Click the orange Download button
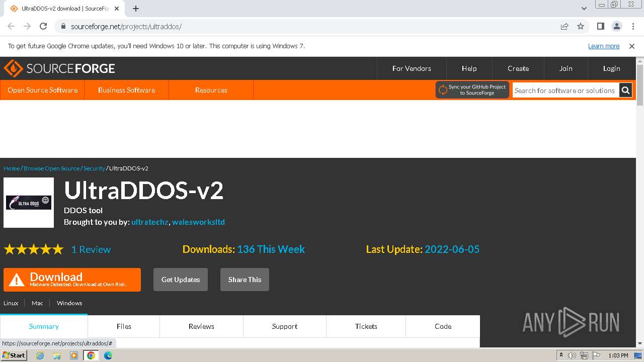 72,280
